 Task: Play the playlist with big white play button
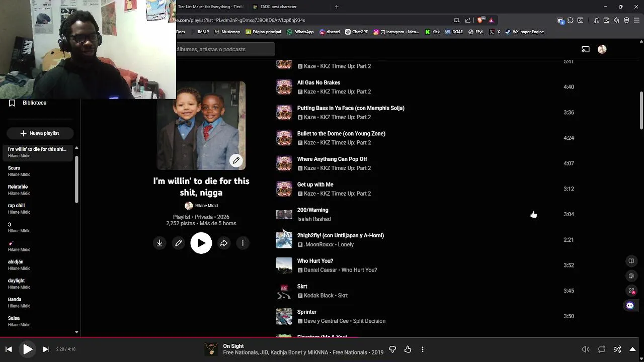[x=201, y=243]
